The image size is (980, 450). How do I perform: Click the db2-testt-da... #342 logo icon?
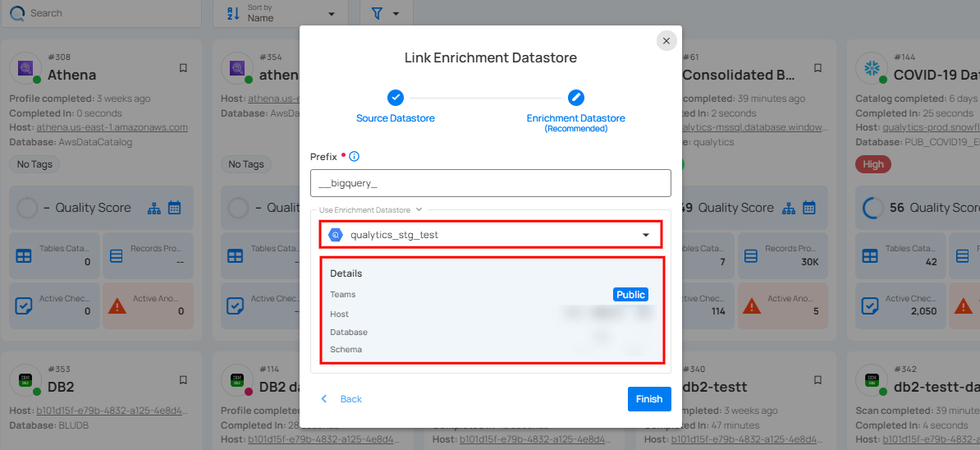(x=872, y=379)
